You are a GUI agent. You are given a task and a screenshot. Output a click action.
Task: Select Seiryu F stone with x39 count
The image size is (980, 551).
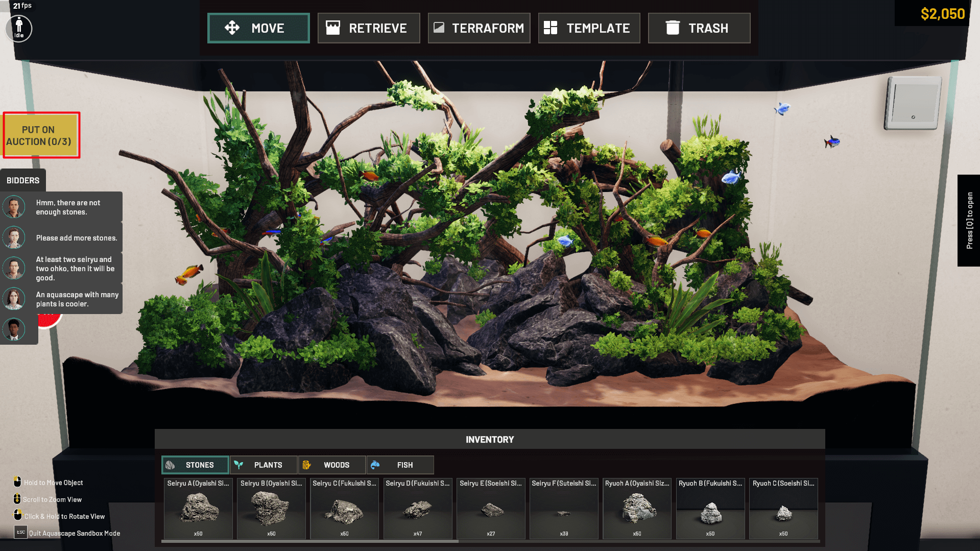(564, 509)
